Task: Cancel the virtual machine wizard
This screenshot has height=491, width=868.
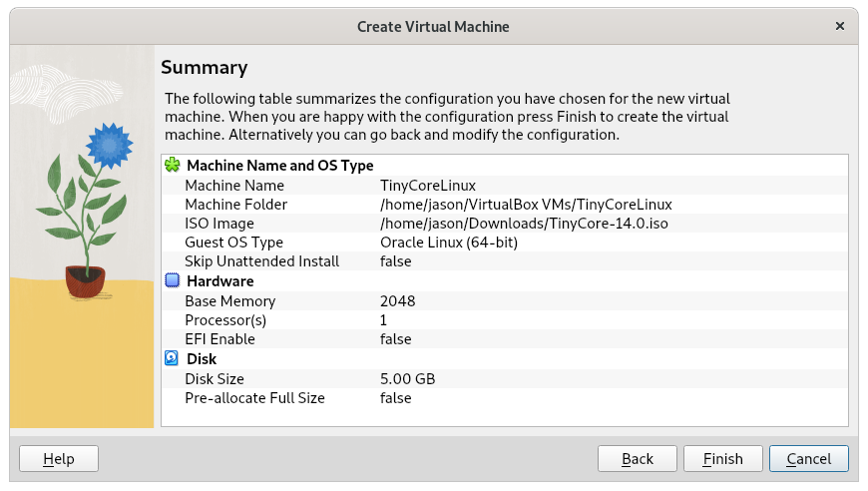Action: tap(809, 459)
